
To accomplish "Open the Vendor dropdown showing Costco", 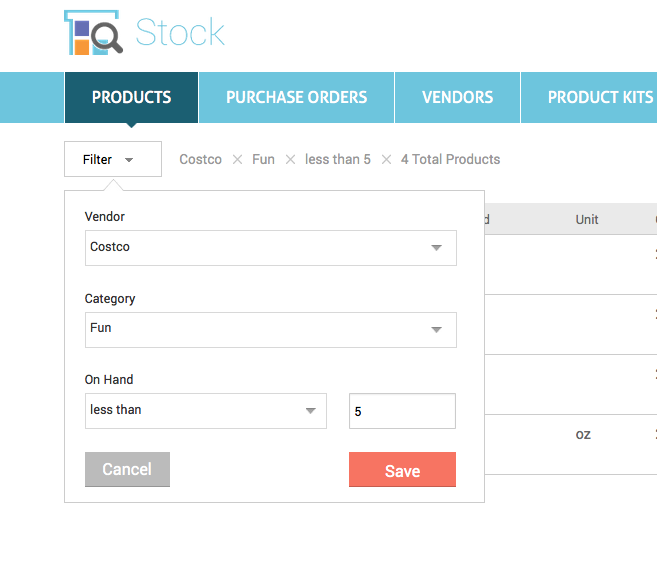I will click(x=270, y=248).
